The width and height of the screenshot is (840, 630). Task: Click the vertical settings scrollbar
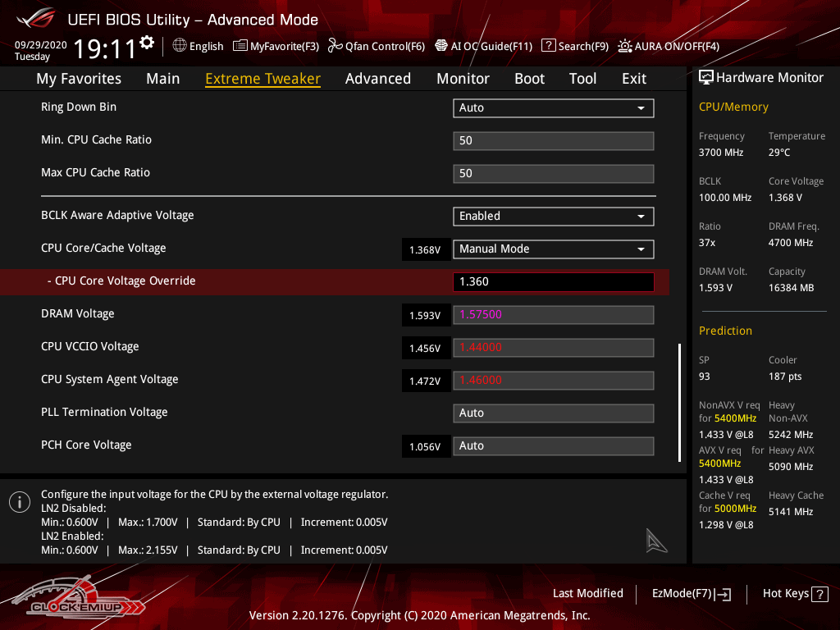click(679, 402)
